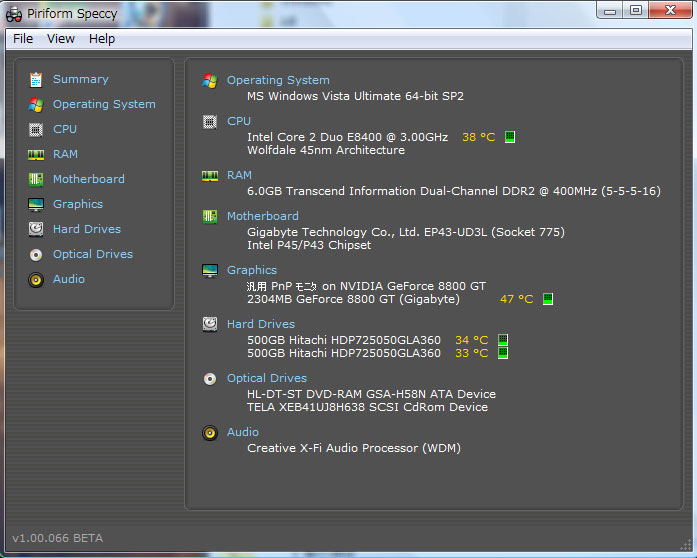The image size is (697, 558).
Task: Go to Optical Drives in sidebar
Action: pos(93,254)
